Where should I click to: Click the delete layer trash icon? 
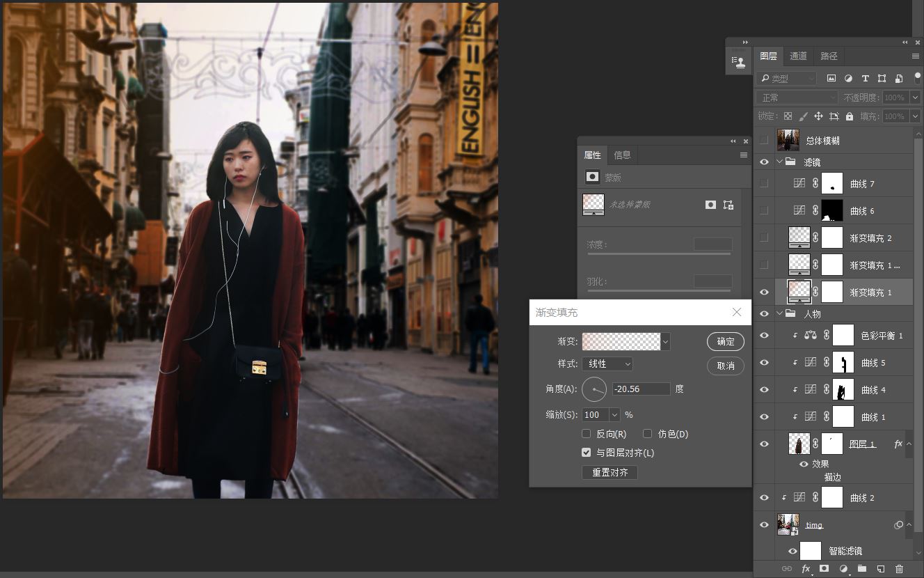[x=899, y=569]
